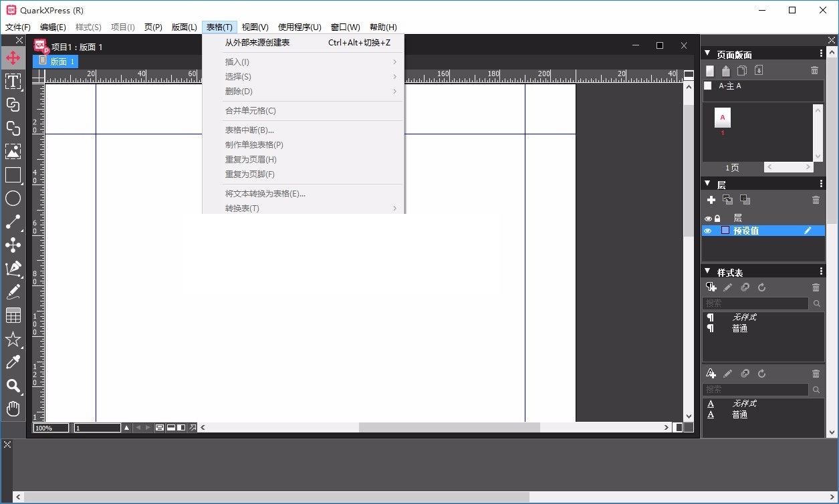Select the 普通 paragraph style
The height and width of the screenshot is (504, 839).
[739, 329]
